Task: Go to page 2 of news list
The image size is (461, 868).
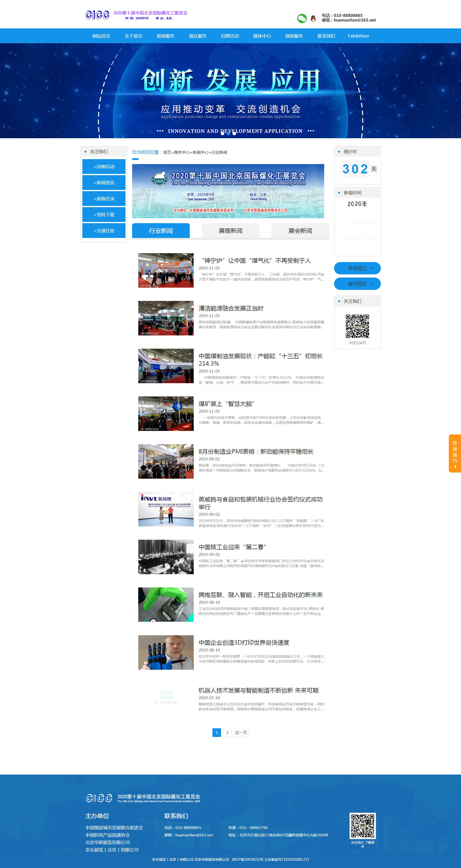Action: [x=227, y=732]
